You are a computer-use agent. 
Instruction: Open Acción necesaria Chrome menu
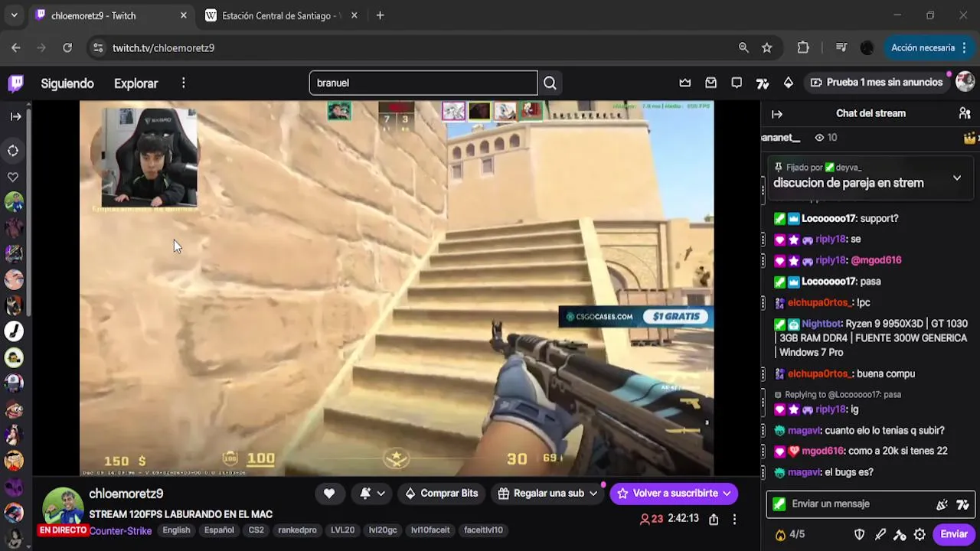929,47
